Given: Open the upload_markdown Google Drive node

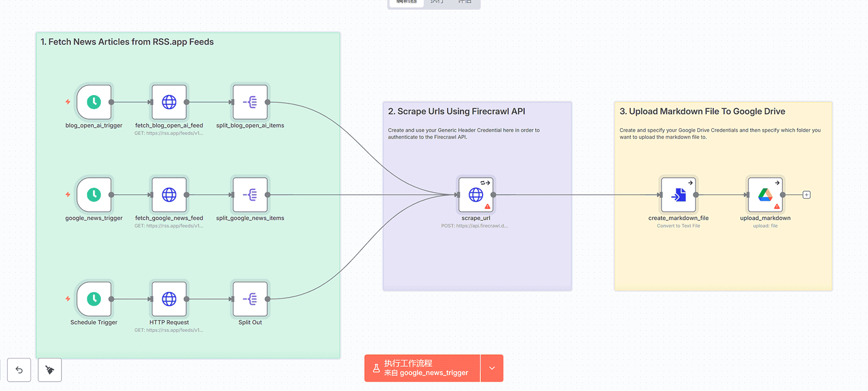Looking at the screenshot, I should (x=765, y=195).
